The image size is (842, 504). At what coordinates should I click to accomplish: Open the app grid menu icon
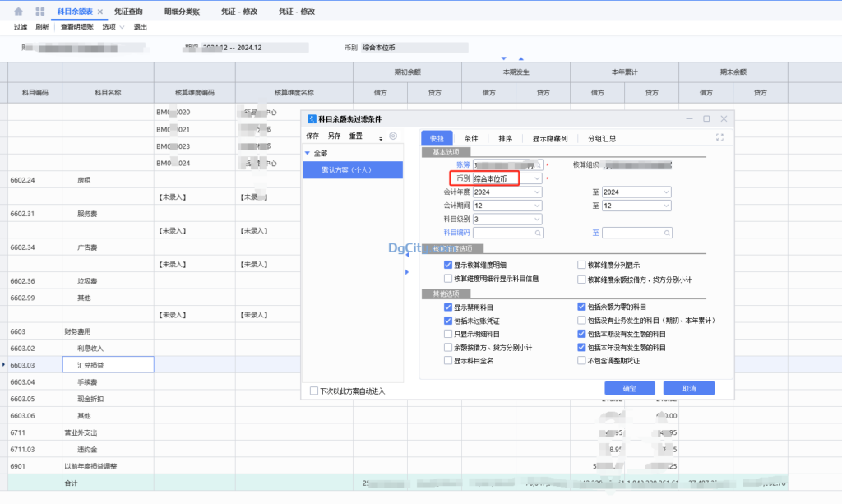point(40,12)
